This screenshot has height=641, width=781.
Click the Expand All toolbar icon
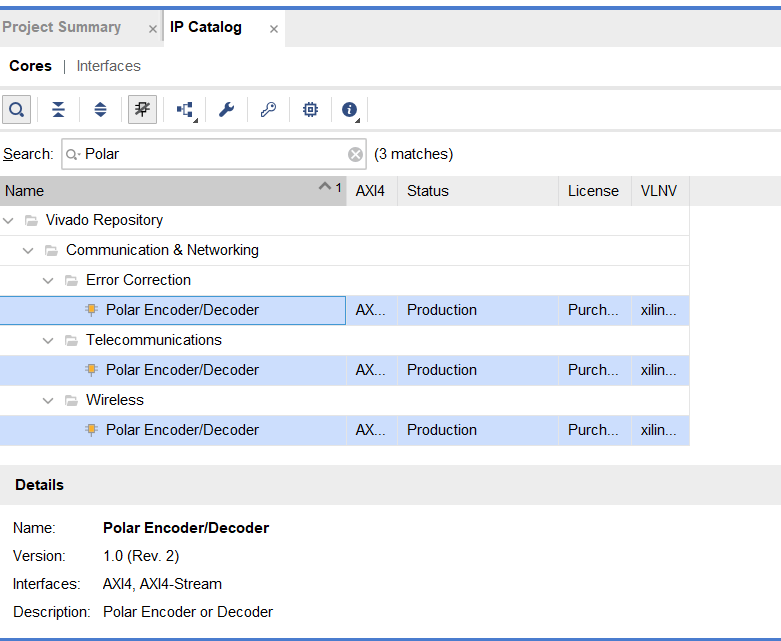(x=100, y=110)
